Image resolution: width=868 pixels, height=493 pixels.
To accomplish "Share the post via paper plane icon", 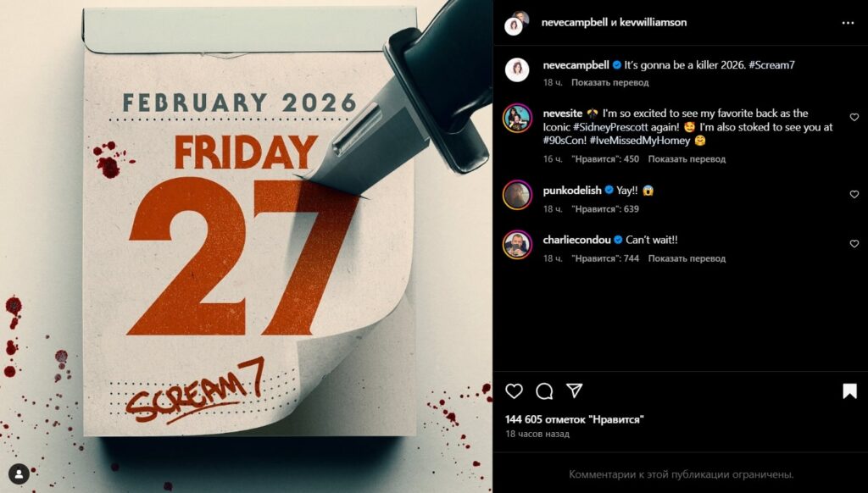I will [575, 391].
